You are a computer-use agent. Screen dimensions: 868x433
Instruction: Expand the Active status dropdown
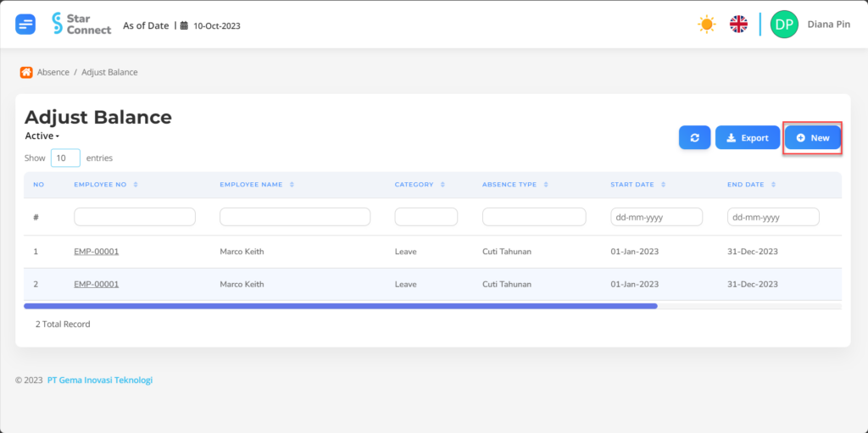[x=42, y=136]
